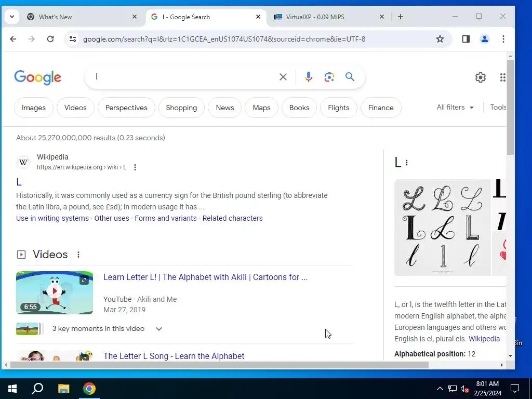Open Google quick settings gear

(x=480, y=77)
